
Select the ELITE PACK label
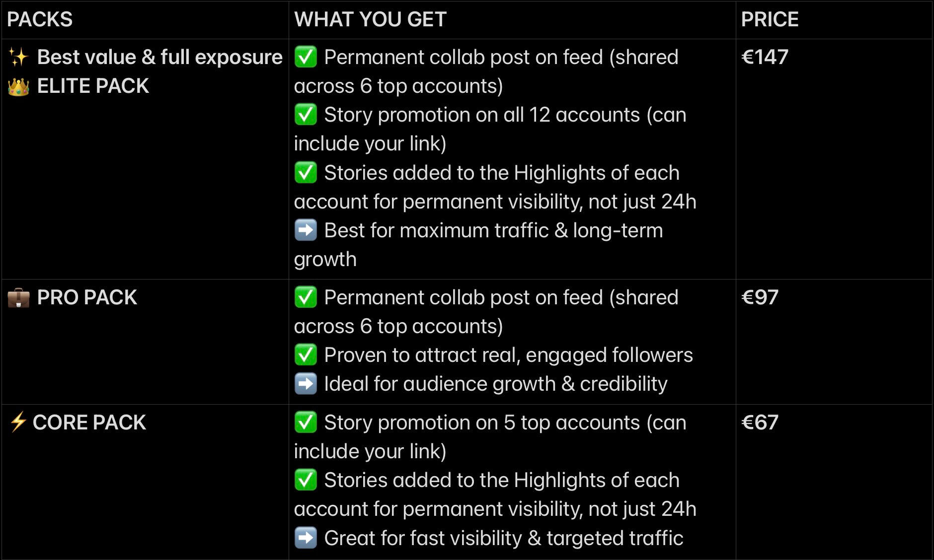(93, 86)
